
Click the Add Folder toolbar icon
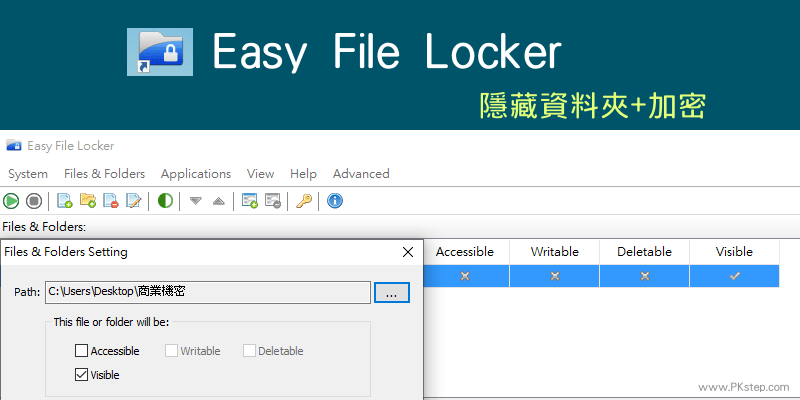click(x=88, y=201)
